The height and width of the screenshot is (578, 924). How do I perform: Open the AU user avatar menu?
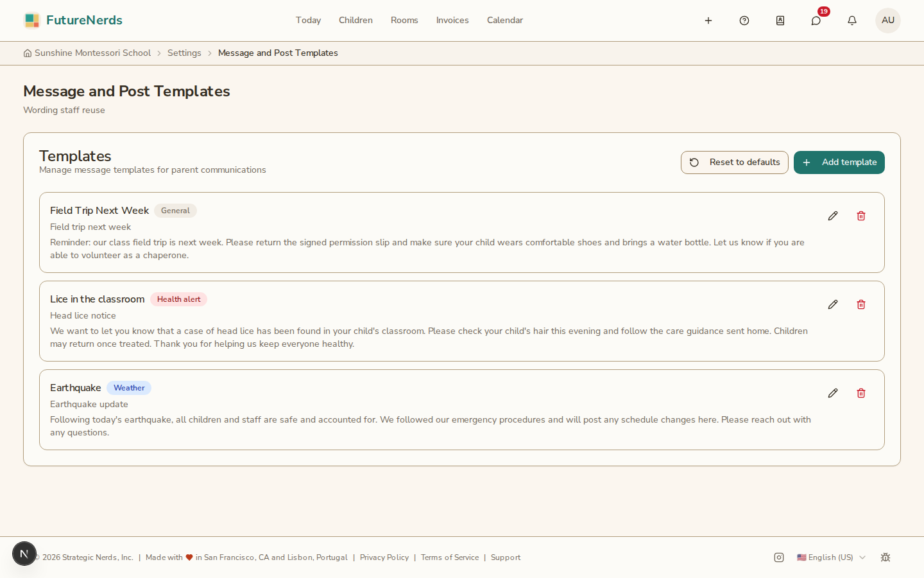(888, 21)
